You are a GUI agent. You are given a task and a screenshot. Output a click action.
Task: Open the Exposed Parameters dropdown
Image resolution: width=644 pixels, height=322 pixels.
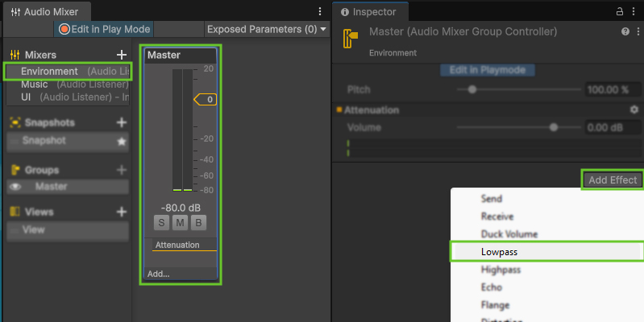click(267, 29)
